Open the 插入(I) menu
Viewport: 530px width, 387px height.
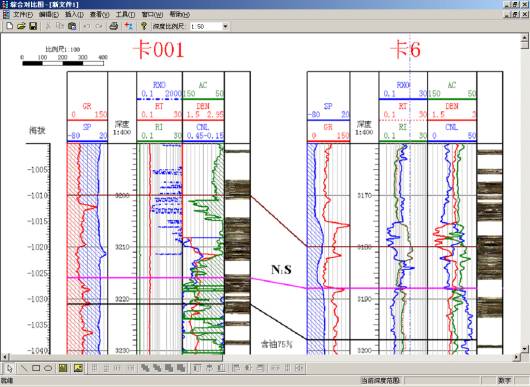tap(74, 15)
